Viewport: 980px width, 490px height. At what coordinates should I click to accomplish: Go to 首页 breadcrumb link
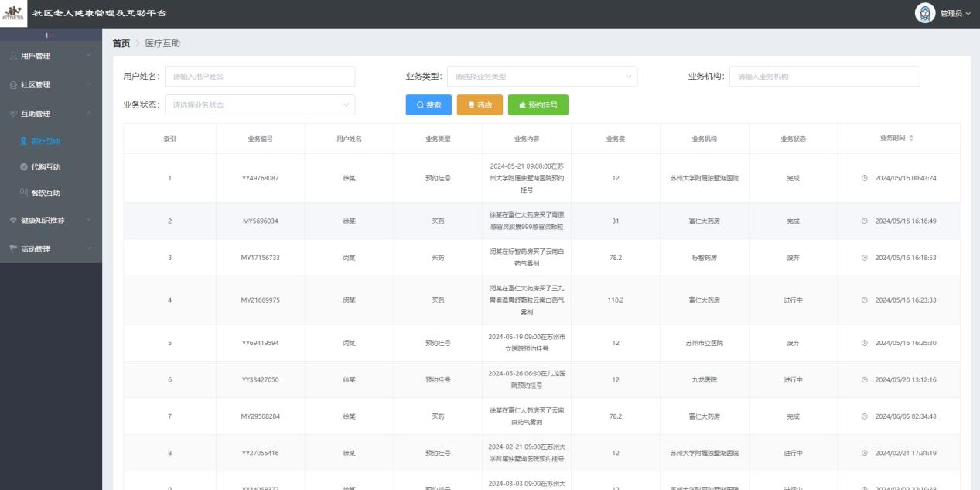(x=121, y=43)
